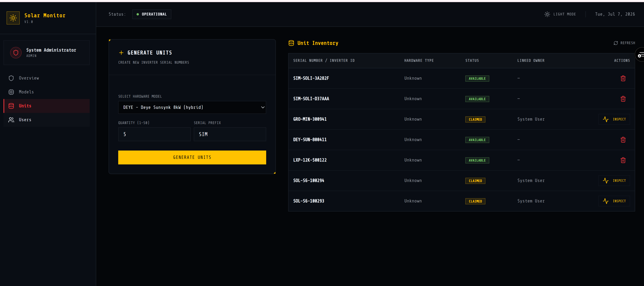Click the Linked Owner column header

coord(531,61)
